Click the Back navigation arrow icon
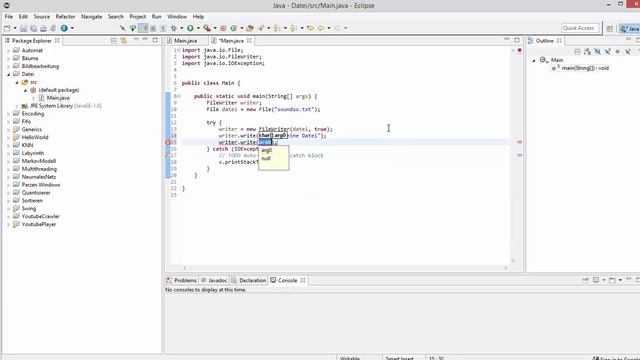 pyautogui.click(x=321, y=28)
